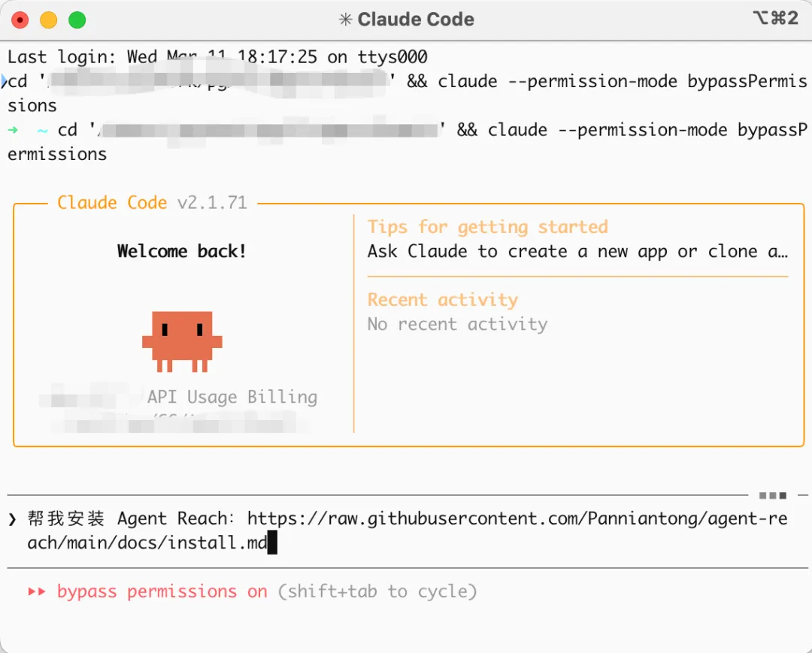The image size is (812, 653).
Task: Click the ⌥⌘2 shortcut indicator in the title bar
Action: pos(775,19)
